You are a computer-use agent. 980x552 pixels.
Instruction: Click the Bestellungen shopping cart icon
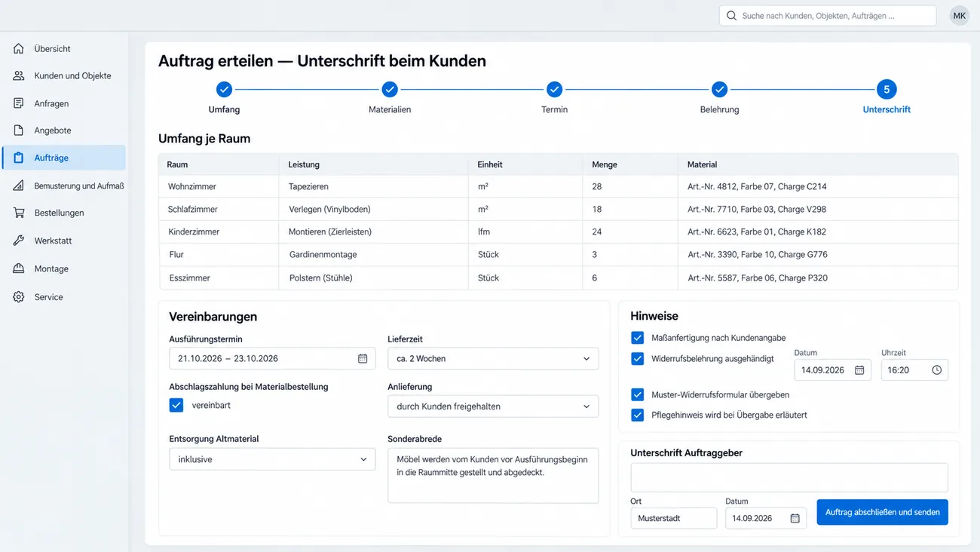coord(19,213)
